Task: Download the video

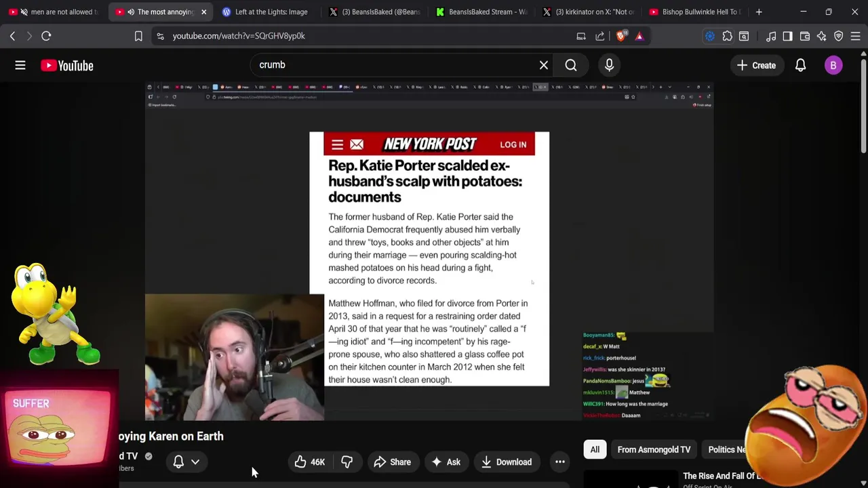Action: 507,462
